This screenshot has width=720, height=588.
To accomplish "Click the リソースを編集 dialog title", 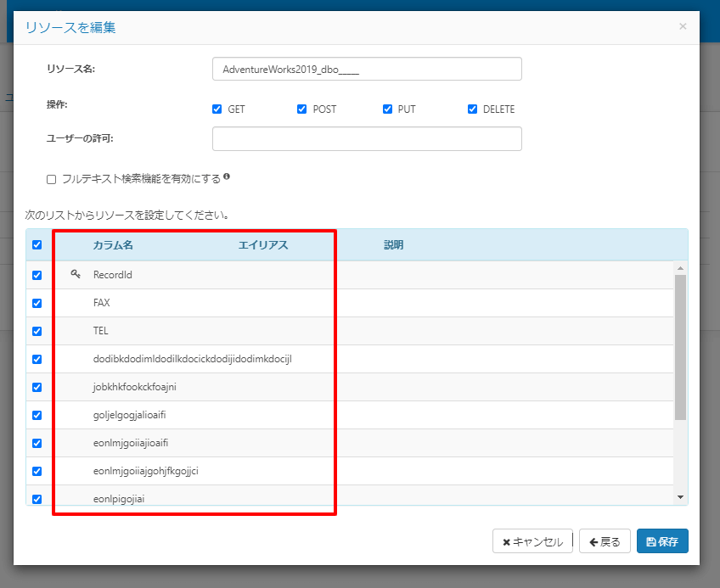I will pos(70,27).
